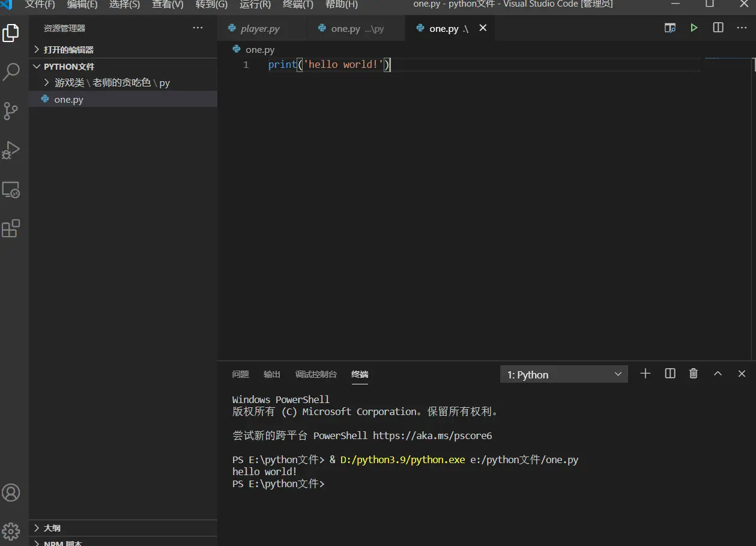
Task: Click the 'hello world!' terminal output line
Action: click(x=265, y=472)
